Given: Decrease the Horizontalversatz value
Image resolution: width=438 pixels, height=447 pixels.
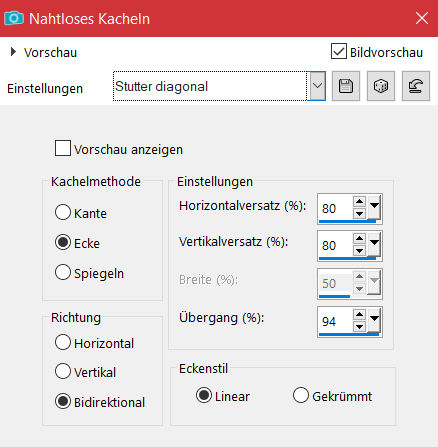Looking at the screenshot, I should (359, 214).
